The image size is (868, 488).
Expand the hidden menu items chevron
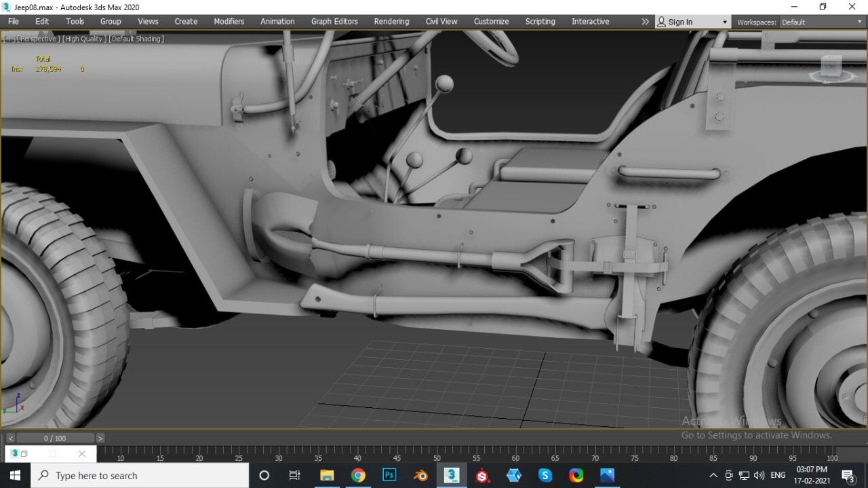645,22
